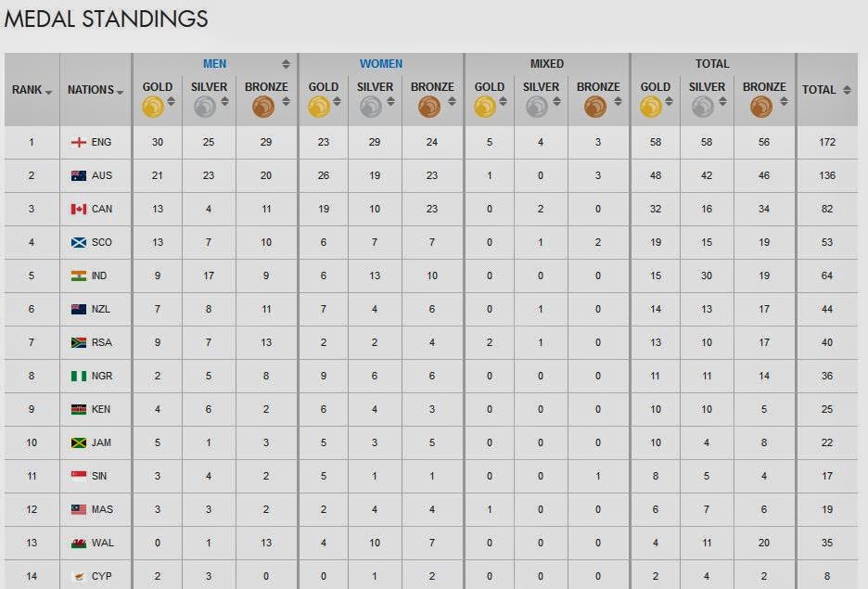Click the South Africa flag icon
868x589 pixels.
point(79,342)
